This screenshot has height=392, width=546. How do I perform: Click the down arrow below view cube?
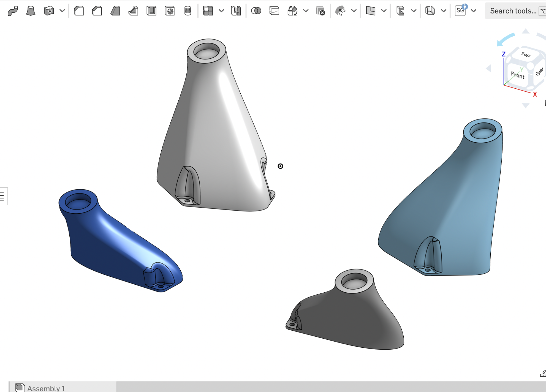(x=526, y=105)
